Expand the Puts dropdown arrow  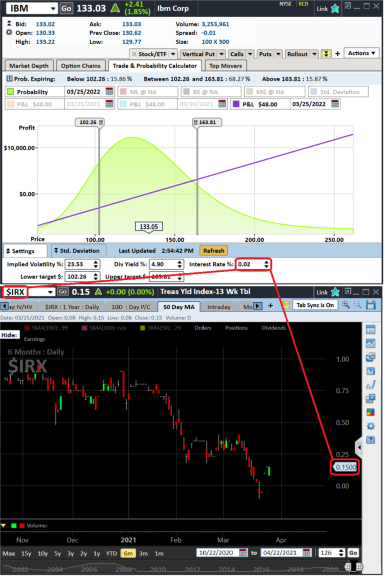(x=278, y=54)
